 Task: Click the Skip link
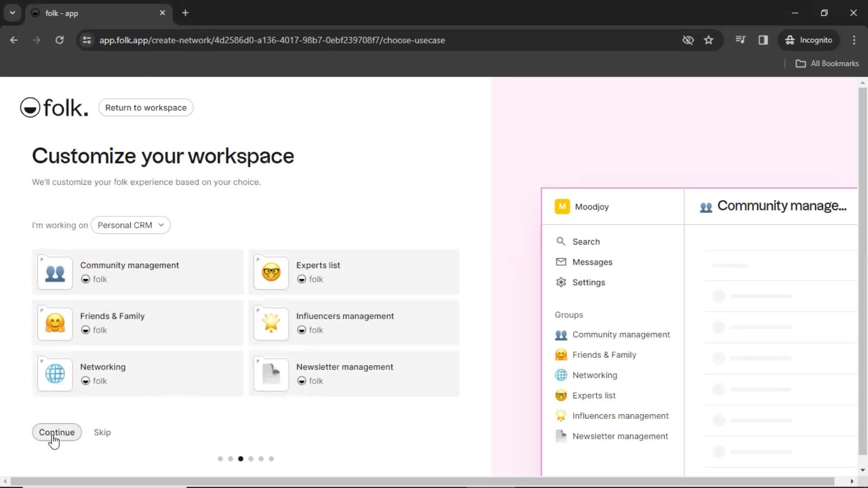[102, 432]
